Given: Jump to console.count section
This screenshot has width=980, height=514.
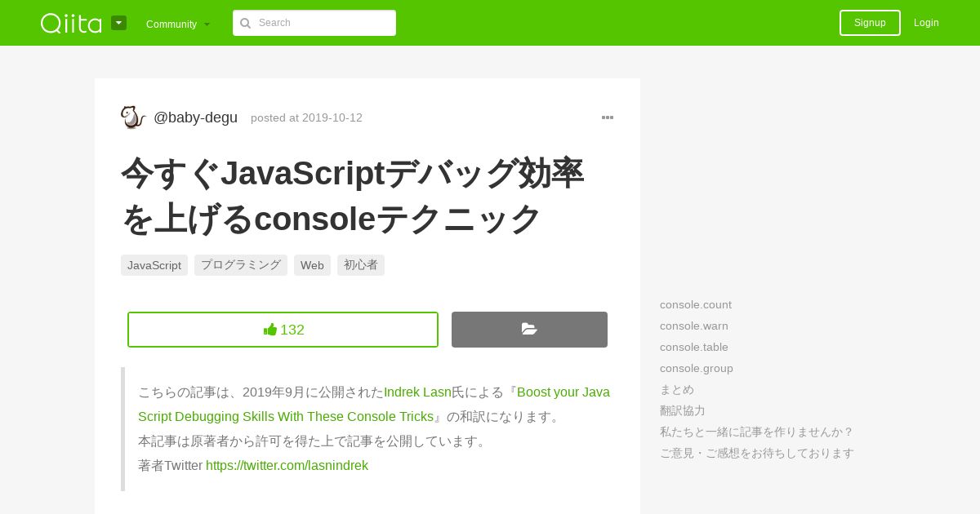Looking at the screenshot, I should (696, 305).
